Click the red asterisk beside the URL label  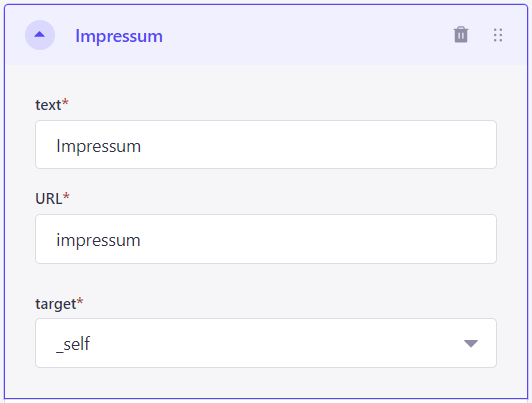[x=66, y=196]
